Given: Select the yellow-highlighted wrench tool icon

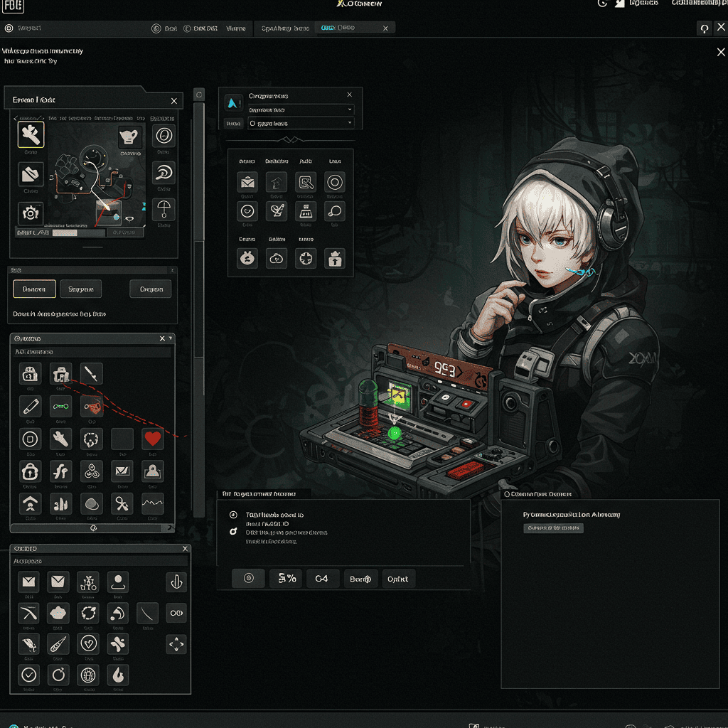Looking at the screenshot, I should [x=31, y=134].
